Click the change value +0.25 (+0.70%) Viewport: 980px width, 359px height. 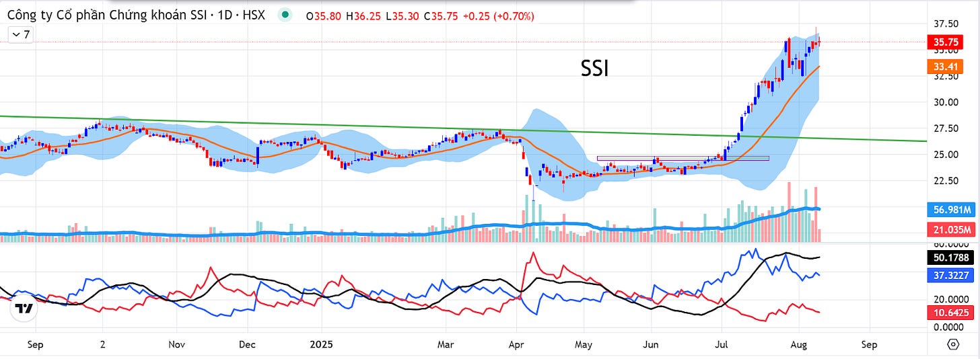[499, 16]
